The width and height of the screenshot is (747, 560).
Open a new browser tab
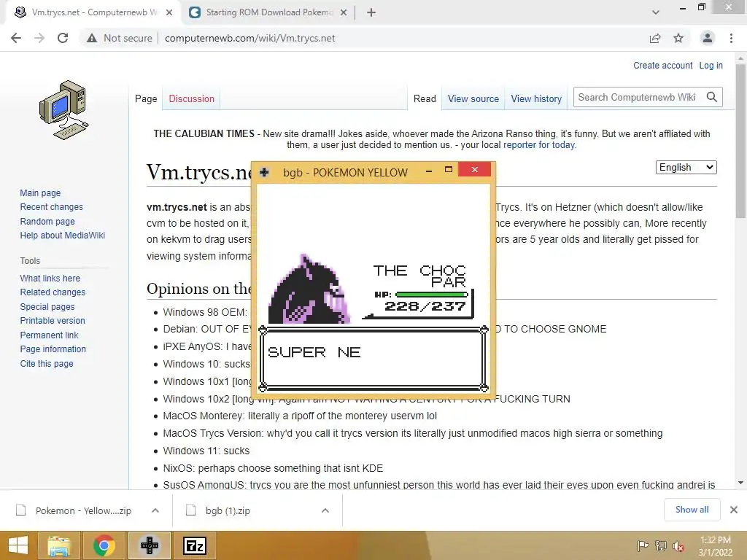tap(371, 12)
